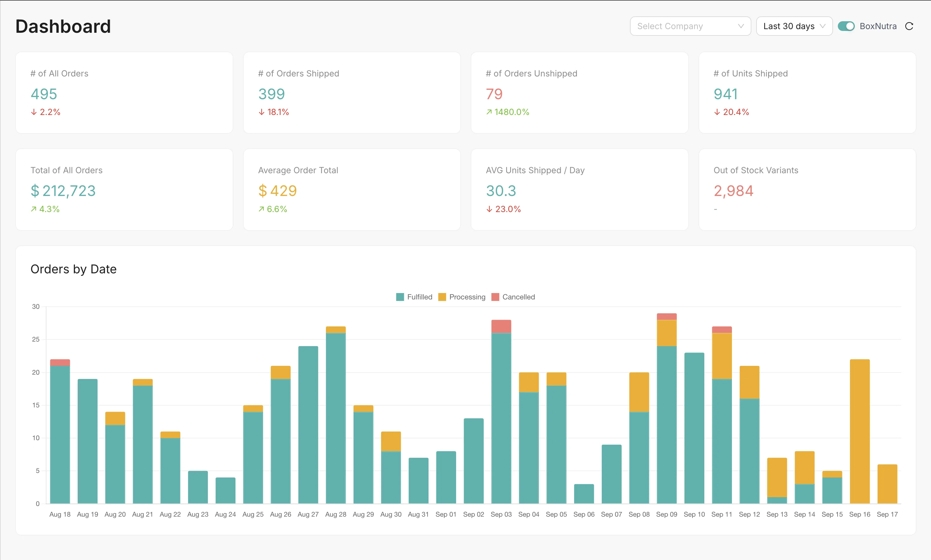Click the downward arrow beside 20.4%
The width and height of the screenshot is (931, 560).
click(x=717, y=112)
